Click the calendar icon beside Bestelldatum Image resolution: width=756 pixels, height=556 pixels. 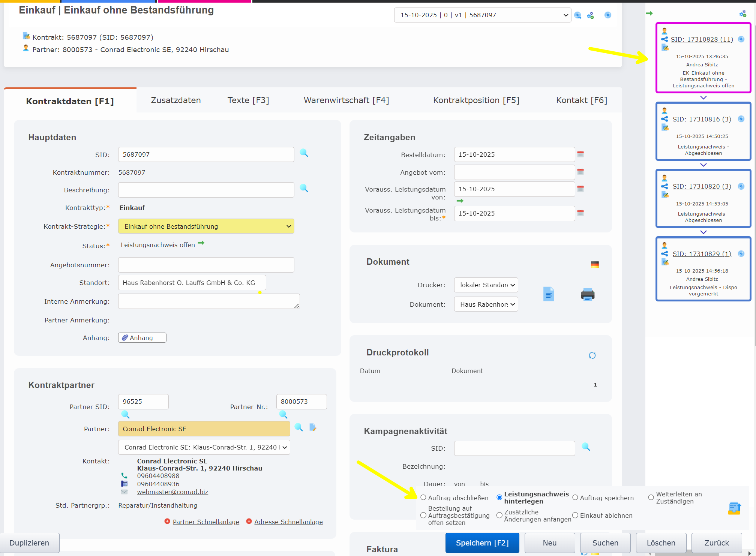(x=580, y=154)
